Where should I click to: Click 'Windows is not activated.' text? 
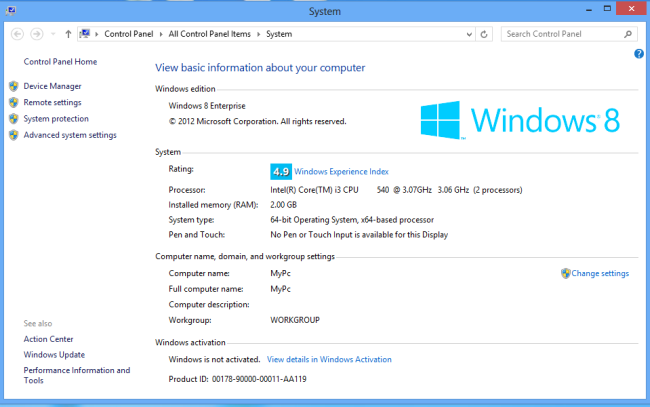214,359
